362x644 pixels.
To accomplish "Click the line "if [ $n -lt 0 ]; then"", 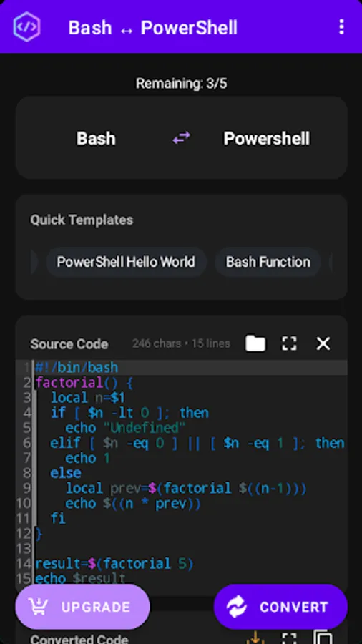I will tap(129, 413).
